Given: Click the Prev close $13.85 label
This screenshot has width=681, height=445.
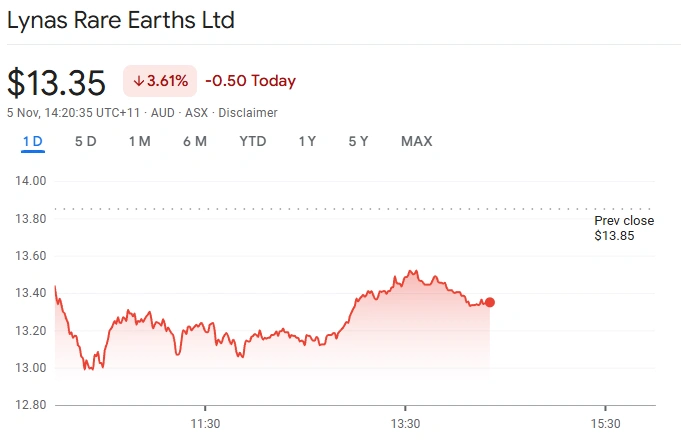Looking at the screenshot, I should pyautogui.click(x=623, y=228).
